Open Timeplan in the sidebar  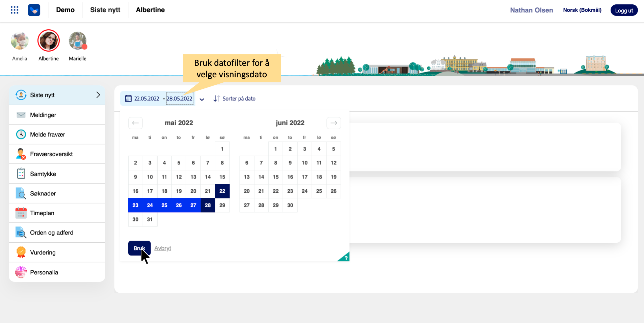point(57,213)
